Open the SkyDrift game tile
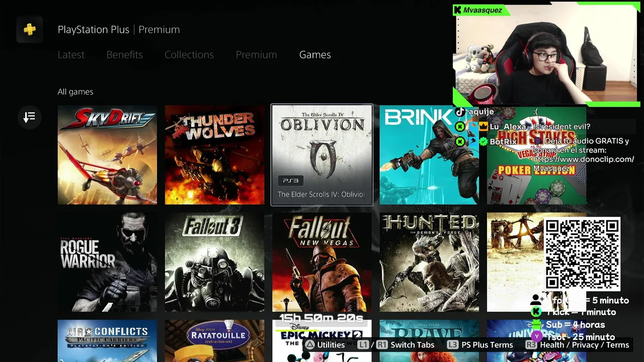This screenshot has height=362, width=644. (107, 155)
